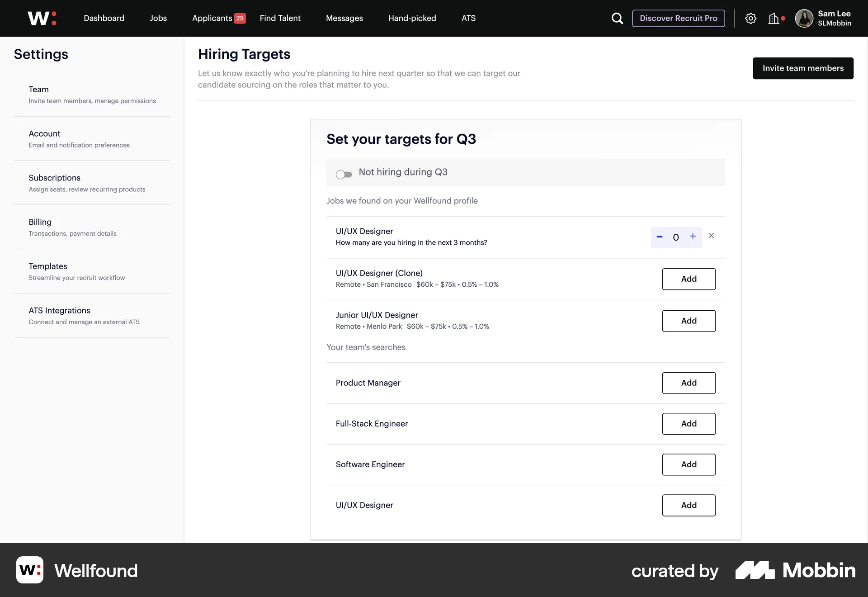Click the Wellfound logo in the top navbar
The image size is (868, 597).
pos(42,18)
